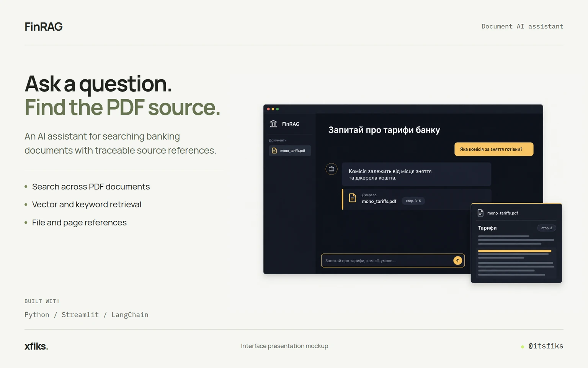Click the "Ask a question." headline
This screenshot has height=368, width=588.
click(x=98, y=84)
